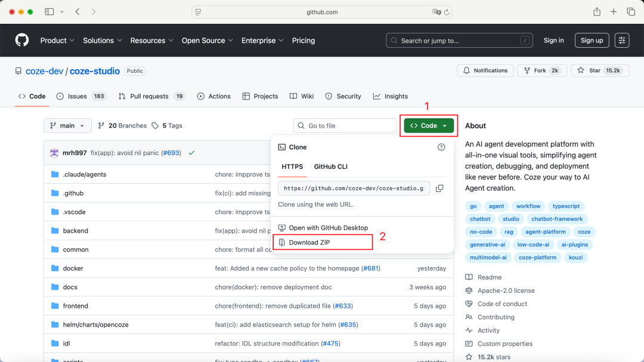Click the browser forward arrow

94,12
